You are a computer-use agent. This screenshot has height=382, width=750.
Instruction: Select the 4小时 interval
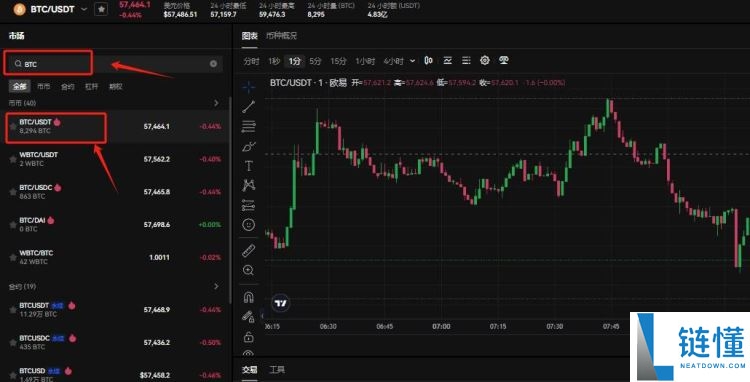[x=394, y=61]
